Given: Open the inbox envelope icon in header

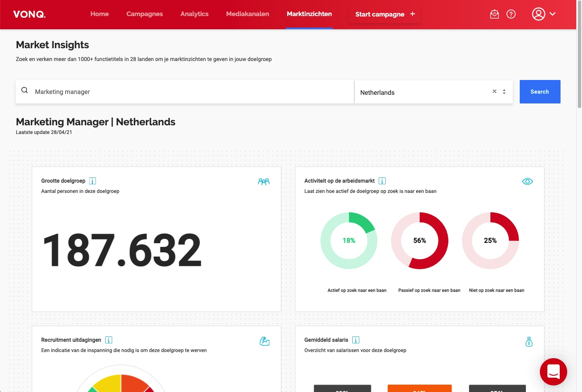Looking at the screenshot, I should click(x=494, y=14).
